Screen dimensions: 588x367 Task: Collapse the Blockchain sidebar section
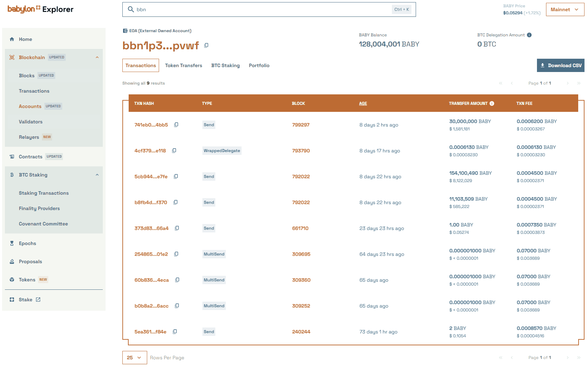point(97,57)
